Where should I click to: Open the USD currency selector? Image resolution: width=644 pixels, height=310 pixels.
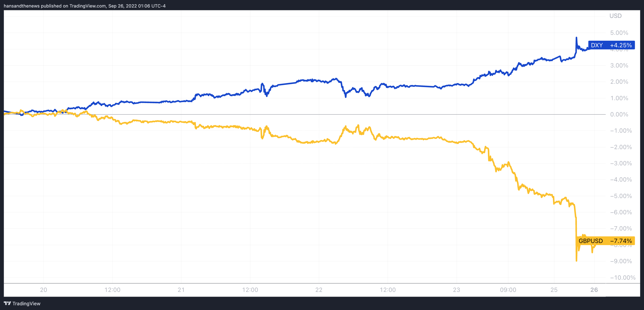[615, 16]
